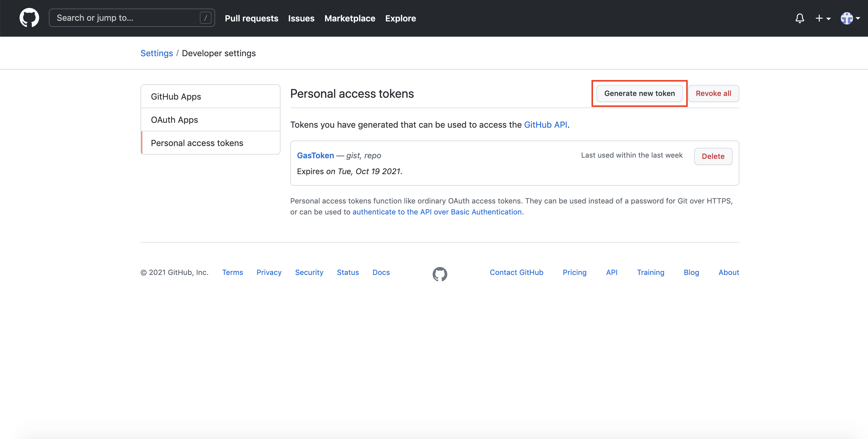This screenshot has width=868, height=439.
Task: Select GitHub Apps in sidebar
Action: pyautogui.click(x=176, y=96)
